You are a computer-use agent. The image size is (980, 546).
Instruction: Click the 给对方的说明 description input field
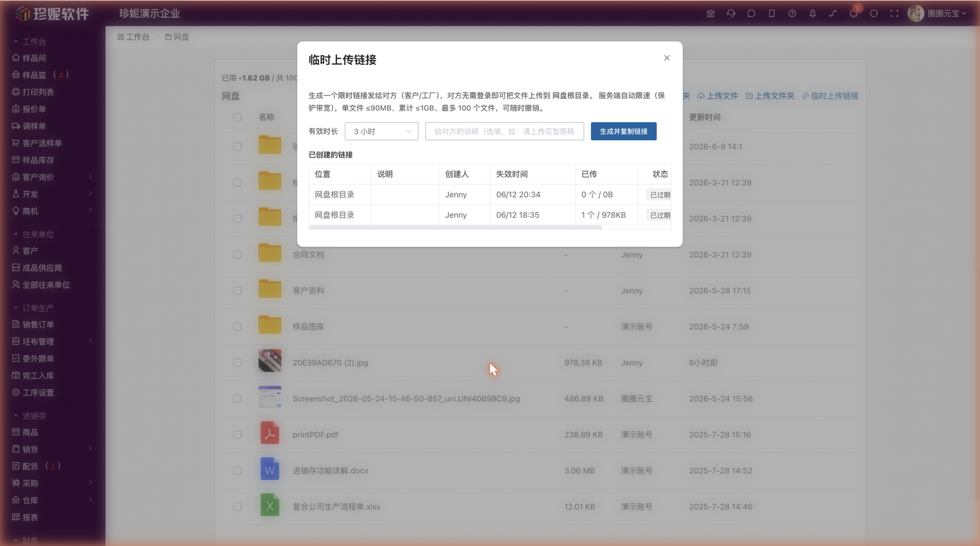[x=505, y=131]
